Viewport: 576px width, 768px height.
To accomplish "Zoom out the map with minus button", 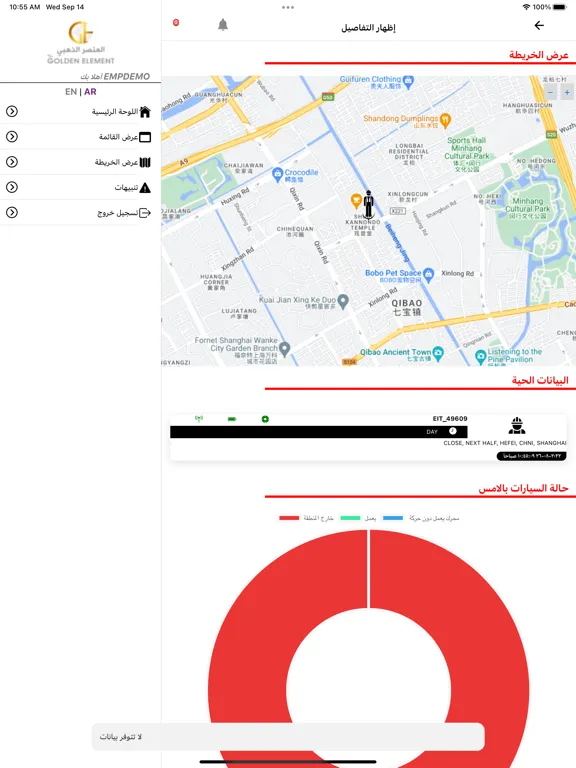I will [x=551, y=92].
